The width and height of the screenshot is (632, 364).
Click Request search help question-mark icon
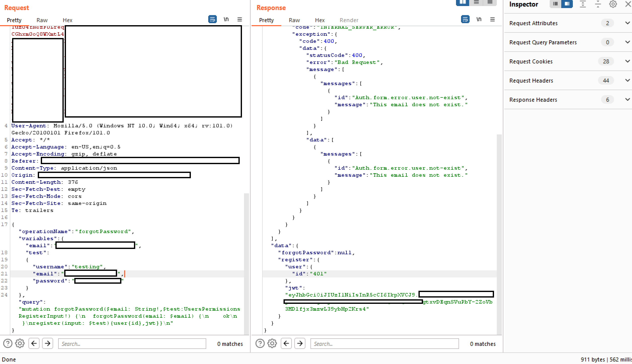pyautogui.click(x=8, y=343)
